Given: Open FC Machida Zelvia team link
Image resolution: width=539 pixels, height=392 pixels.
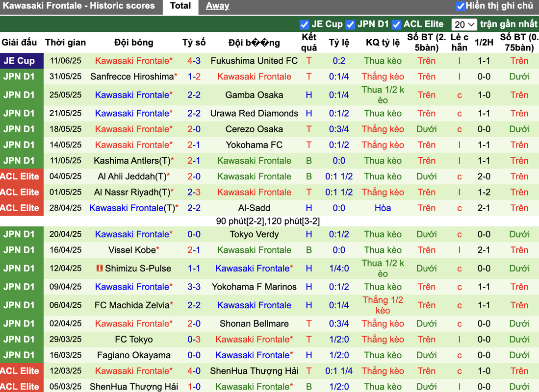Looking at the screenshot, I should 132,305.
